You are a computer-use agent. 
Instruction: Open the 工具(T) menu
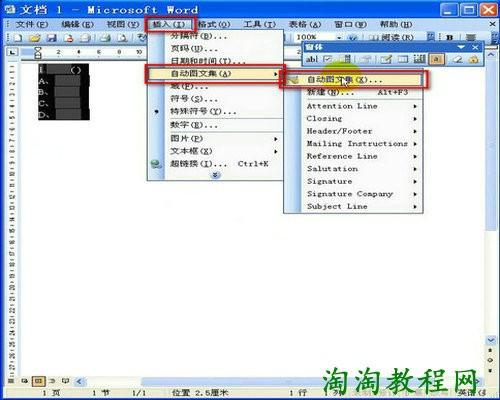coord(260,24)
